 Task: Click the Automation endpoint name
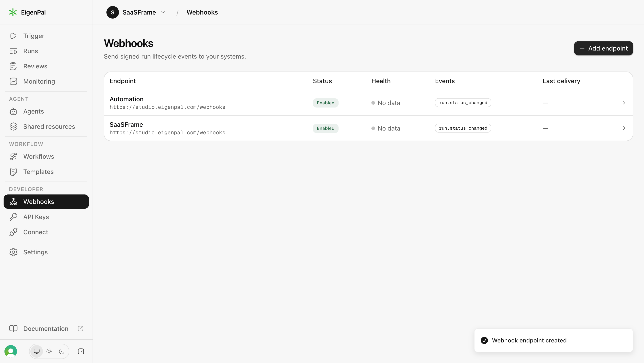click(x=127, y=99)
